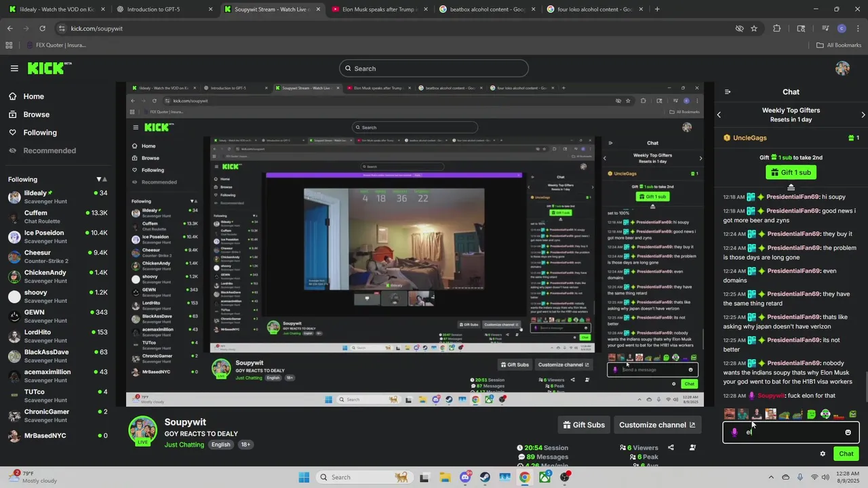
Task: Click the purple microphone icon in chat box
Action: point(734,432)
